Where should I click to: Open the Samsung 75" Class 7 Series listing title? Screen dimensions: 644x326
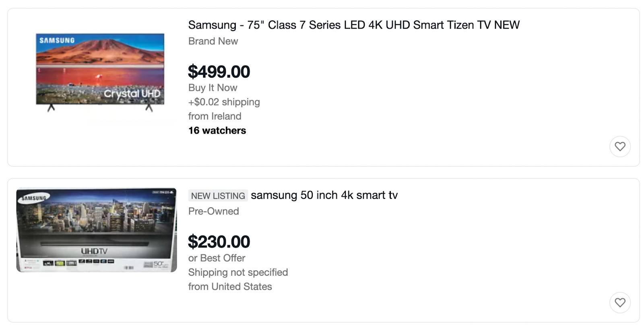coord(353,25)
